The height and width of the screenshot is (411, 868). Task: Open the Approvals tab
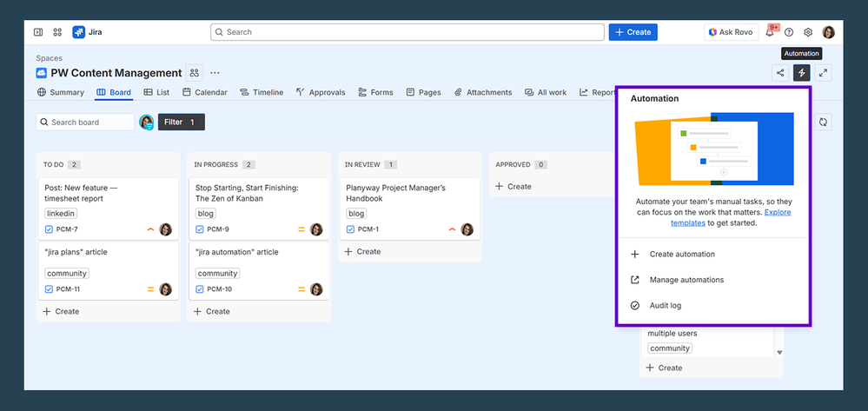[321, 92]
